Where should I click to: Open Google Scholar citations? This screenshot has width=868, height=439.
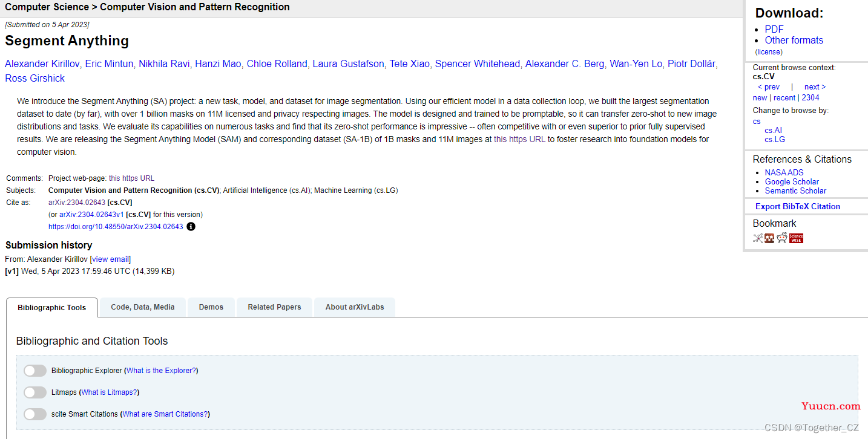click(792, 182)
